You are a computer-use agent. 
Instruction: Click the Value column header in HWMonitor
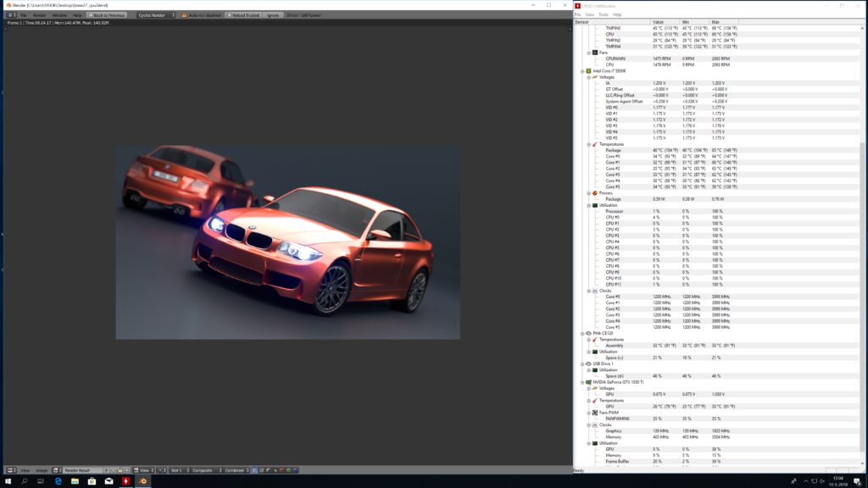665,21
